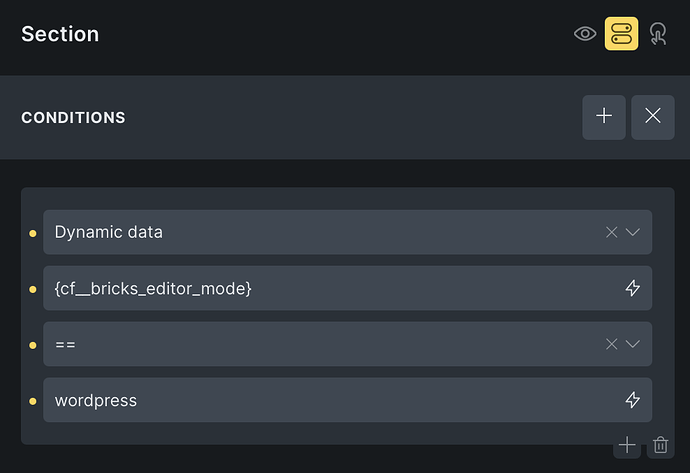The width and height of the screenshot is (690, 473).
Task: Click lightning icon in cf__bricks_editor_mode field
Action: (632, 288)
